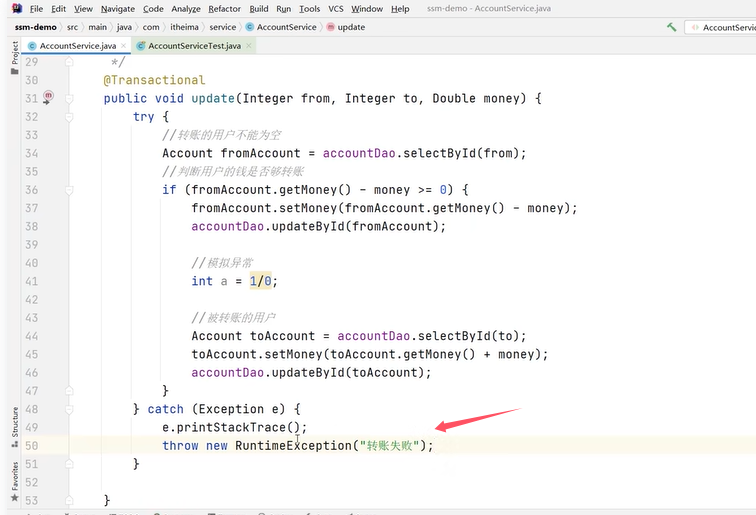Image resolution: width=756 pixels, height=515 pixels.
Task: Open the Favorites tool window
Action: tap(15, 481)
